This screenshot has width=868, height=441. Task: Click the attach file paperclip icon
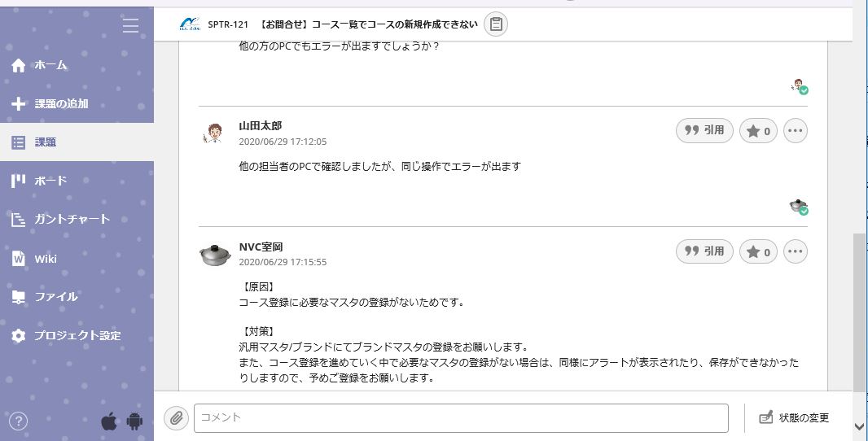(x=176, y=417)
